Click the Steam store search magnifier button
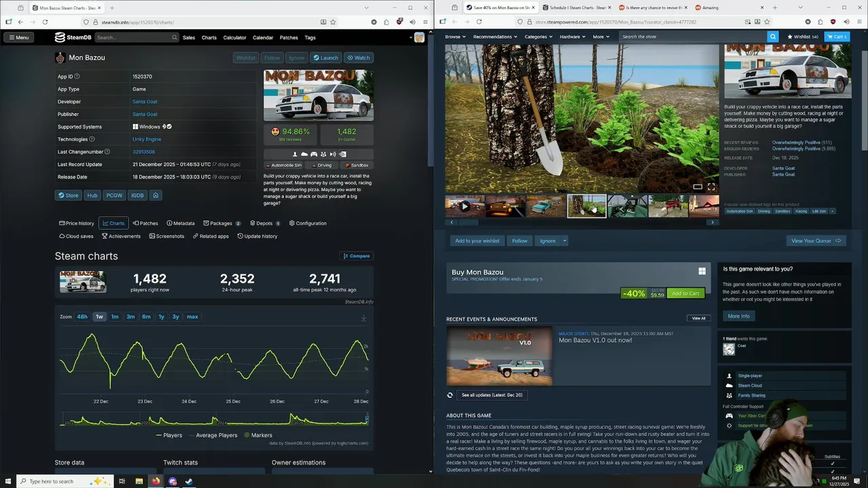This screenshot has width=868, height=488. [772, 37]
